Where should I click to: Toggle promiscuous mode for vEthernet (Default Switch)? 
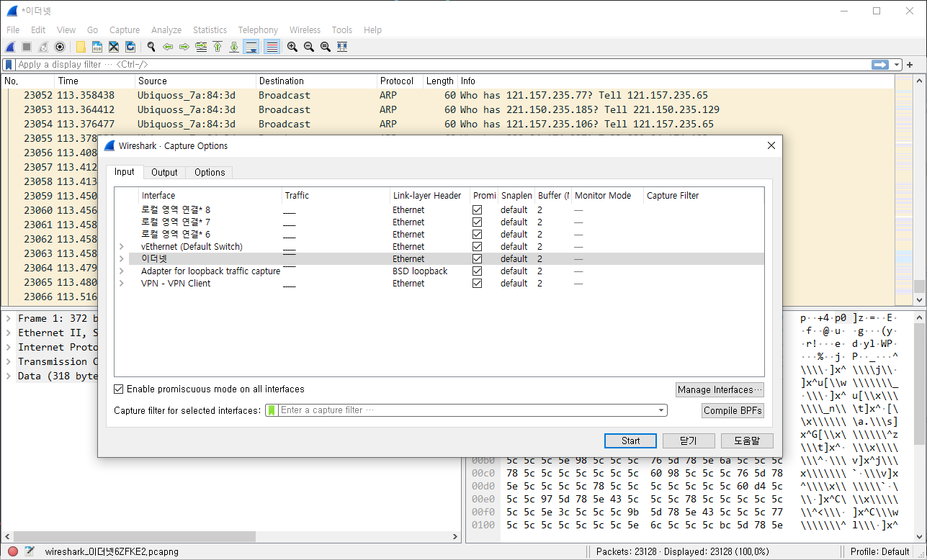477,247
